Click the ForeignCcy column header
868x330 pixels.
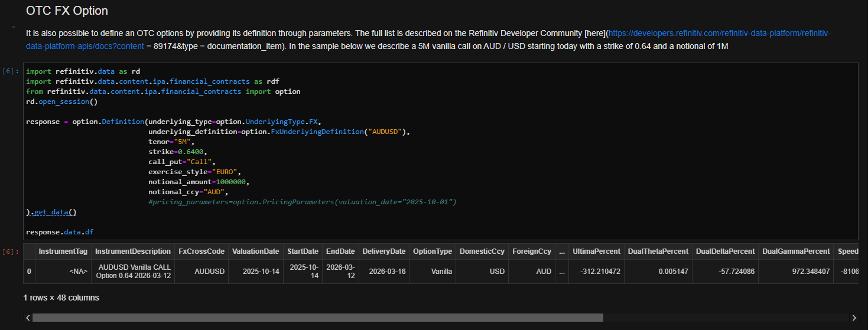click(x=532, y=251)
